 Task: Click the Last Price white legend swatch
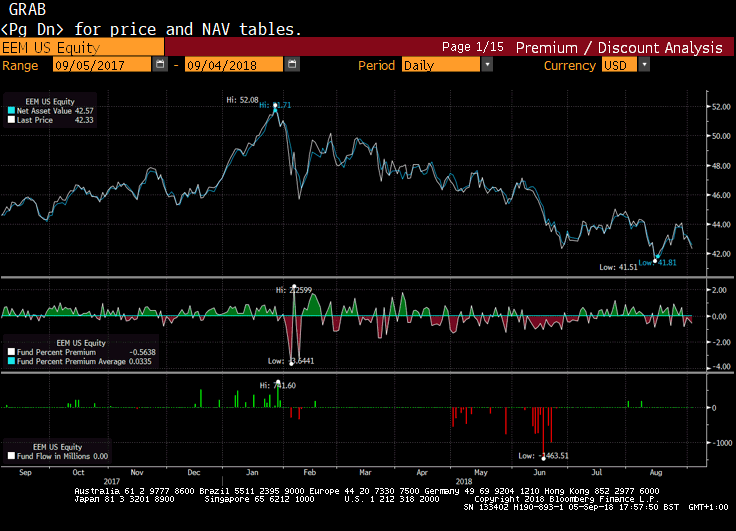[11, 120]
